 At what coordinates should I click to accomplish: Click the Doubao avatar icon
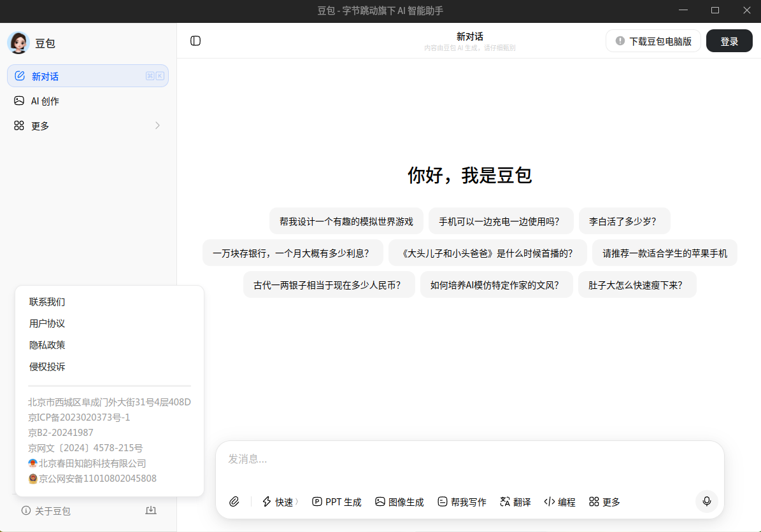(18, 43)
